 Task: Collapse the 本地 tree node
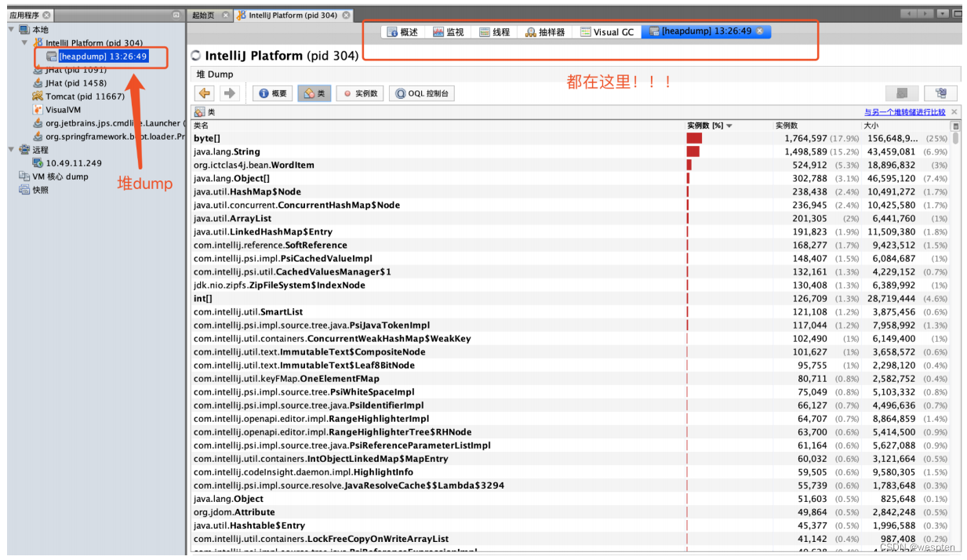point(12,29)
